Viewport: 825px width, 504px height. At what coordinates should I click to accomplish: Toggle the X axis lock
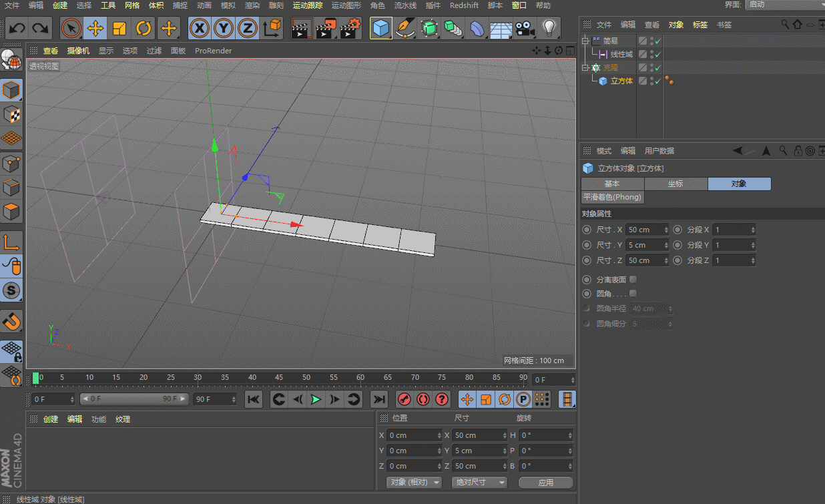[199, 28]
